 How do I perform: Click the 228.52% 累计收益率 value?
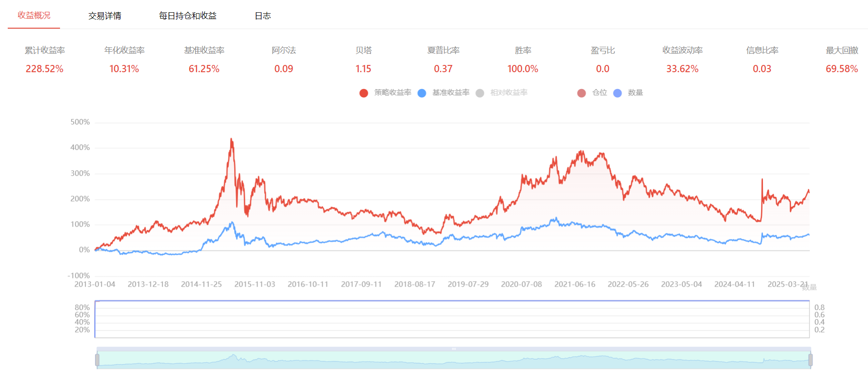[45, 69]
